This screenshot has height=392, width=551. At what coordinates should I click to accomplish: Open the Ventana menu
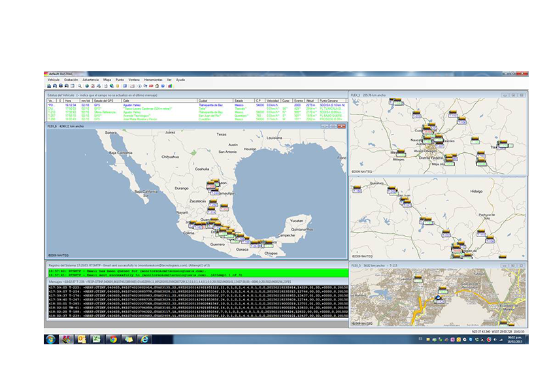tap(134, 80)
